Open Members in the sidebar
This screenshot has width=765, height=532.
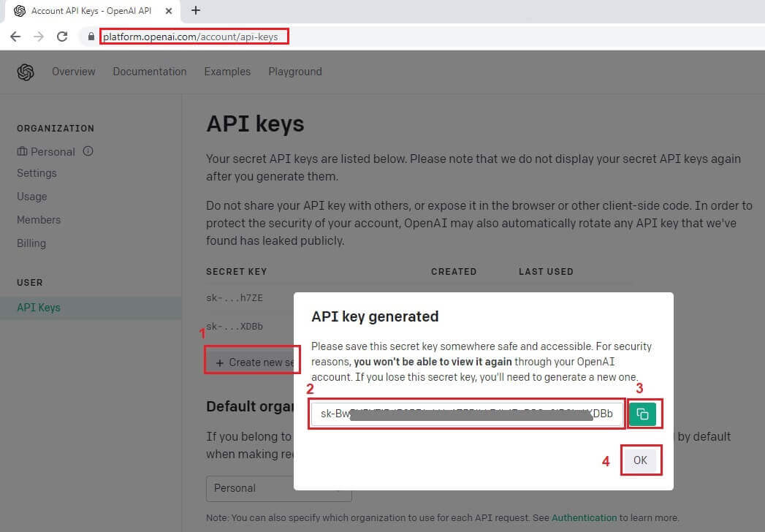tap(39, 220)
